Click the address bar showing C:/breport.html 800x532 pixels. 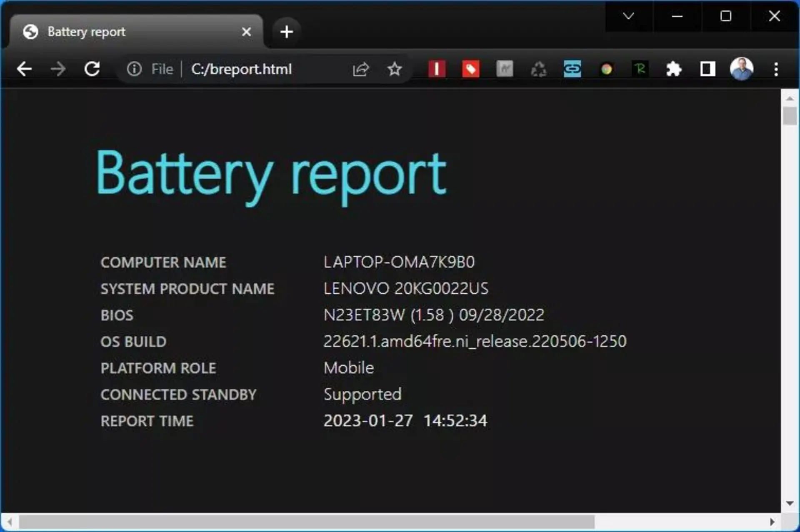pyautogui.click(x=242, y=69)
